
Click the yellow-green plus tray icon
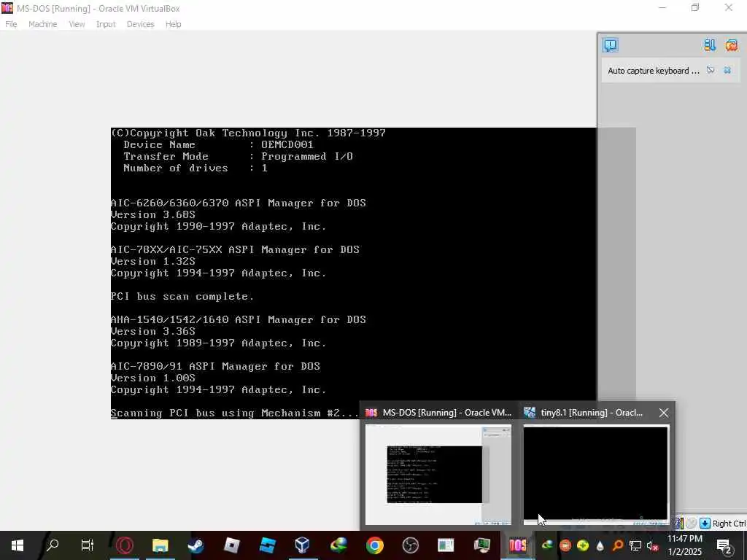click(x=583, y=545)
